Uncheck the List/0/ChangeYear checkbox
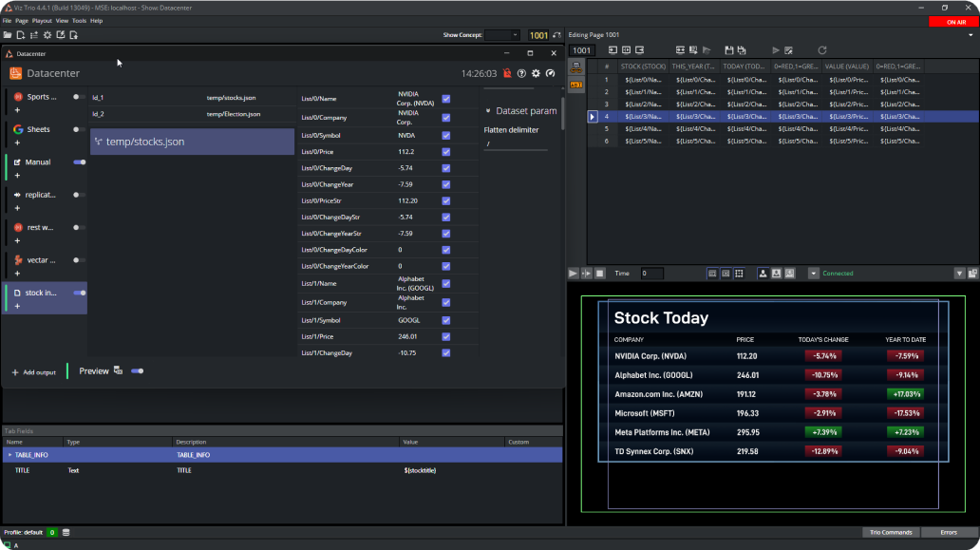 point(446,184)
